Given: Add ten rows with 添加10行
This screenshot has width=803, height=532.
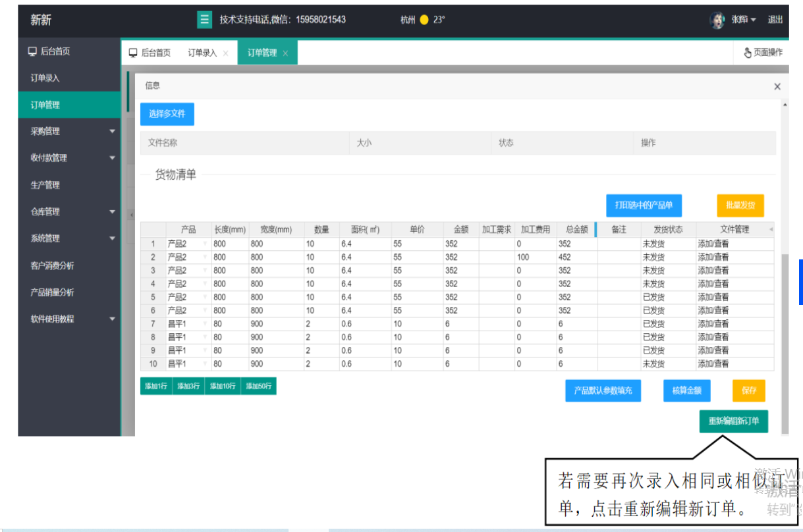Looking at the screenshot, I should (223, 386).
